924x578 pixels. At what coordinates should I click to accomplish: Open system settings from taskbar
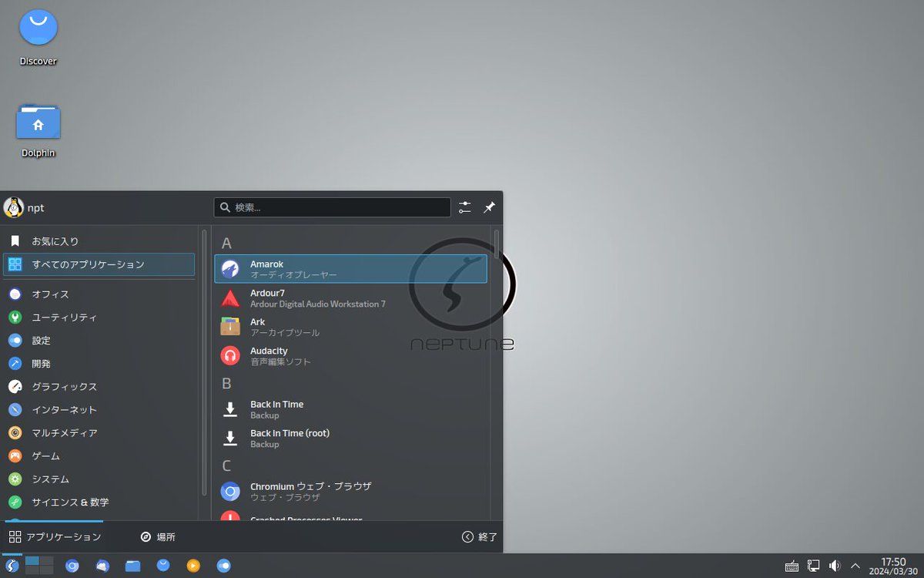click(x=223, y=566)
